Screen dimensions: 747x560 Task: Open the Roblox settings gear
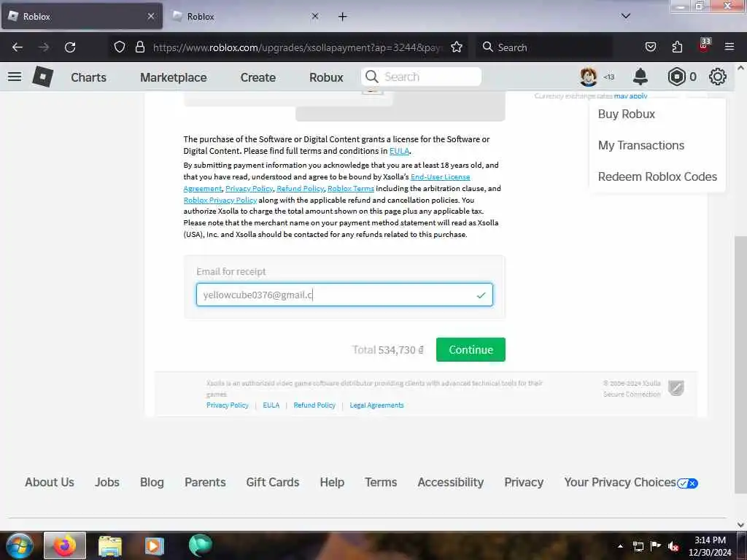point(718,77)
